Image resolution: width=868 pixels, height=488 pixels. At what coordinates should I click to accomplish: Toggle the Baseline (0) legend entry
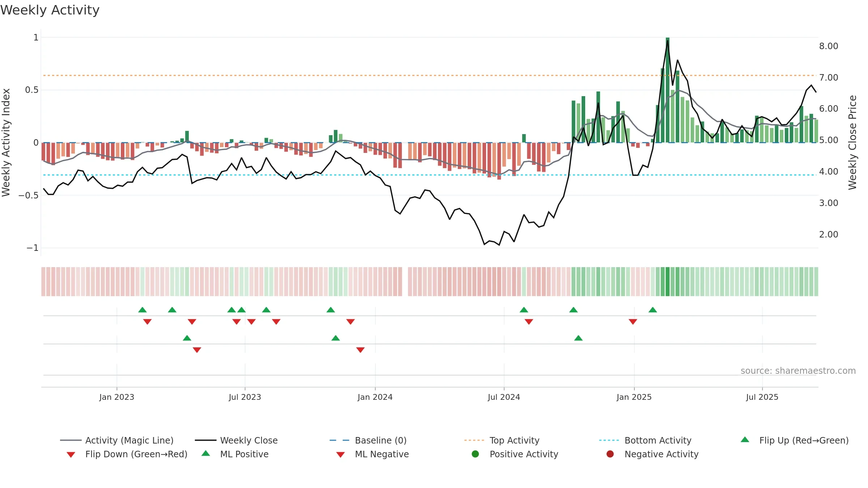click(x=368, y=440)
